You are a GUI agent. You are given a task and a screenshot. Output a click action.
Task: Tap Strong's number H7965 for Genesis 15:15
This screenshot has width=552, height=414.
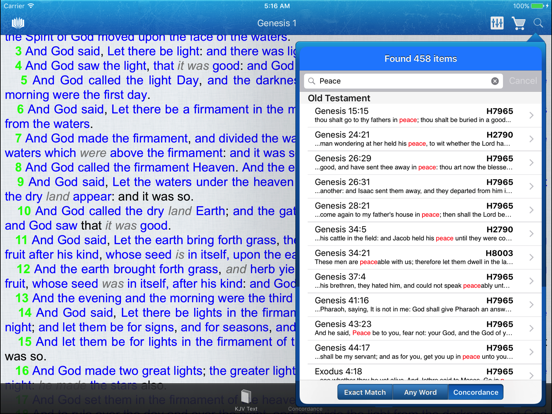[500, 111]
